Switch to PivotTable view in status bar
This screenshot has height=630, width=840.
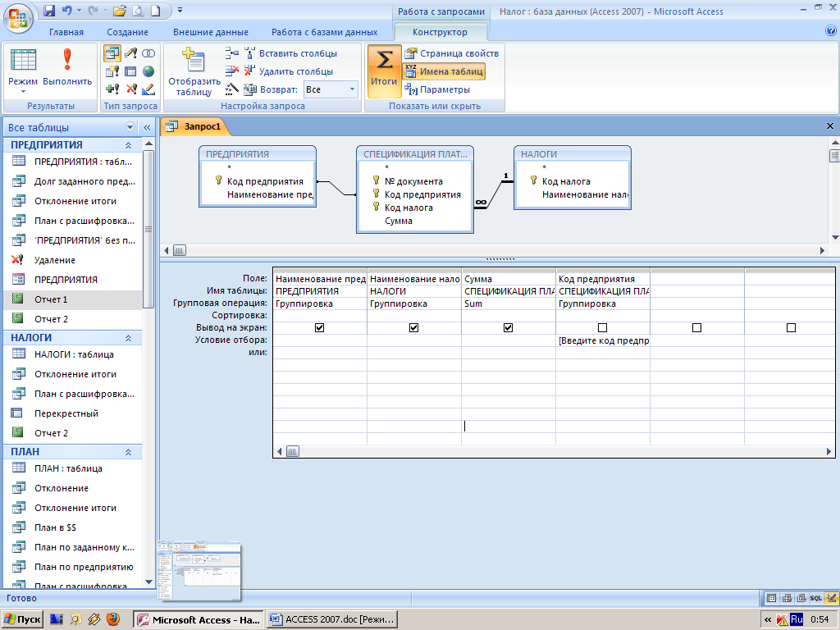click(787, 598)
